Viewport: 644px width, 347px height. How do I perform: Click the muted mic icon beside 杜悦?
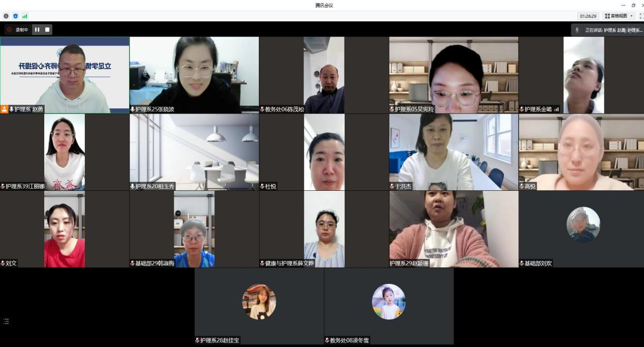point(262,187)
